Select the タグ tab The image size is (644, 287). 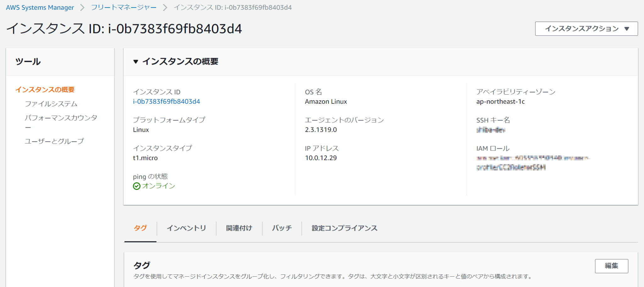pos(140,228)
